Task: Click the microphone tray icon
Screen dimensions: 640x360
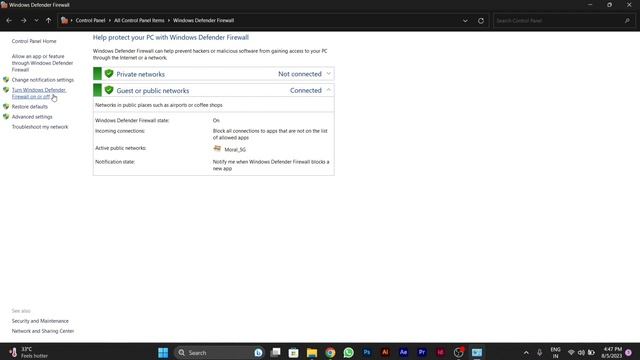Action: pyautogui.click(x=540, y=353)
